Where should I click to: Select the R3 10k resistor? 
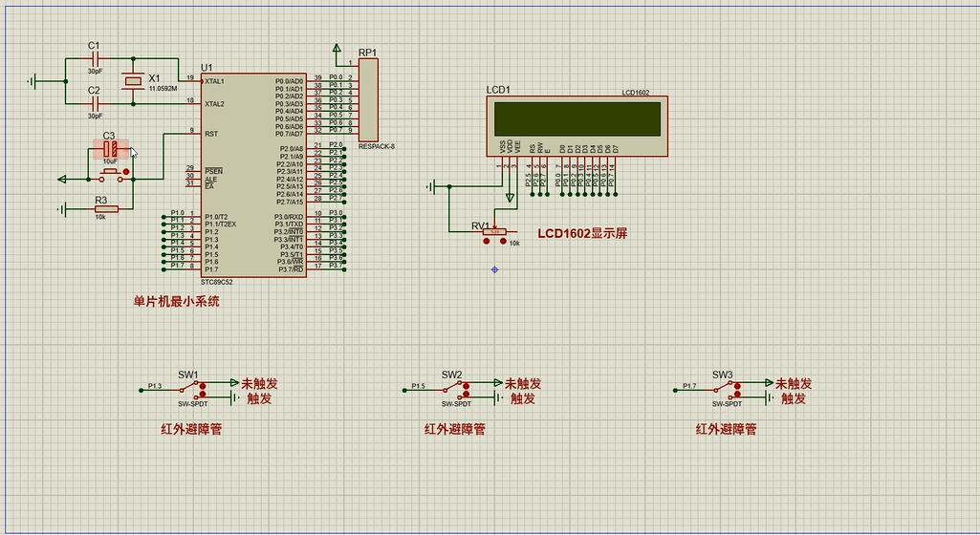pos(105,208)
